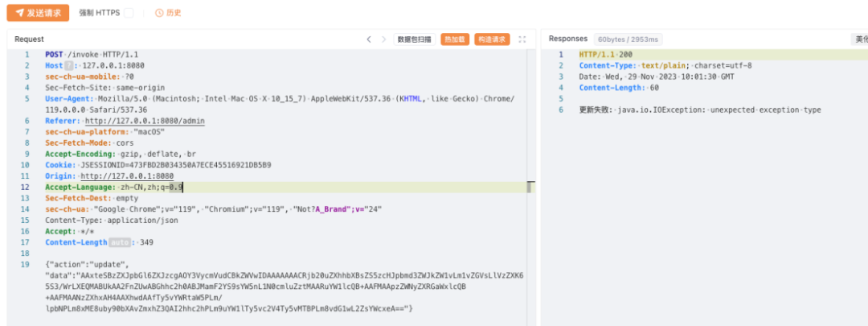This screenshot has width=868, height=326.
Task: Click the Accept-Encoding gzip, deflate, br line
Action: pyautogui.click(x=121, y=154)
